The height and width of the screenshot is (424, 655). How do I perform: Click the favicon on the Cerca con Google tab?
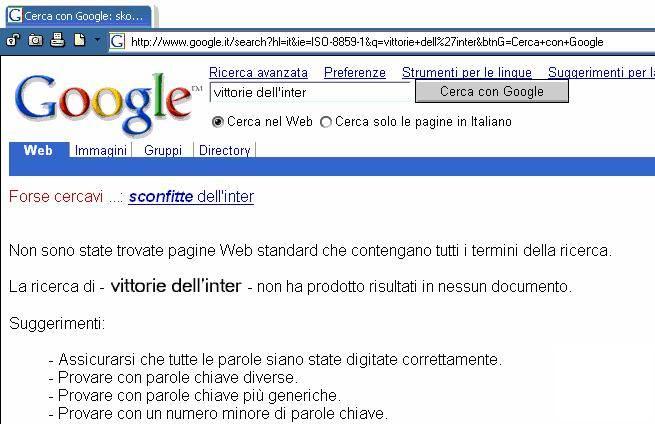[15, 16]
